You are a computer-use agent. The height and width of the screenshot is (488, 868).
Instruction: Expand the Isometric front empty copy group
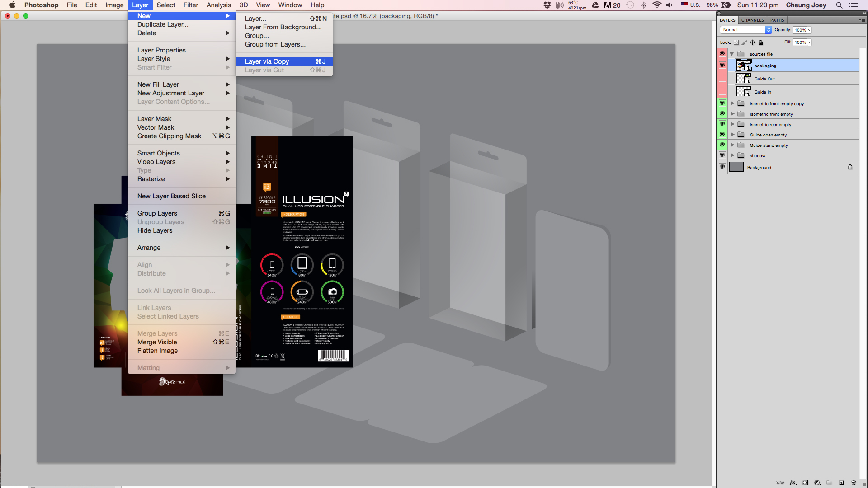(x=732, y=103)
